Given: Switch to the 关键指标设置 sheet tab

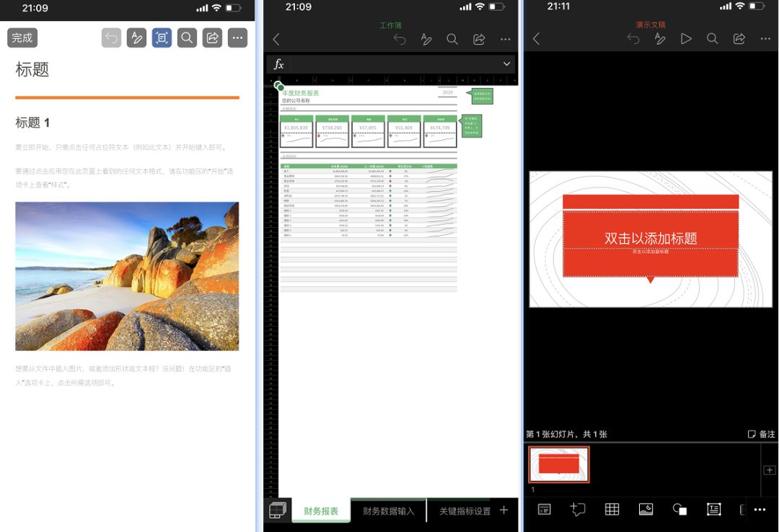Looking at the screenshot, I should point(465,511).
